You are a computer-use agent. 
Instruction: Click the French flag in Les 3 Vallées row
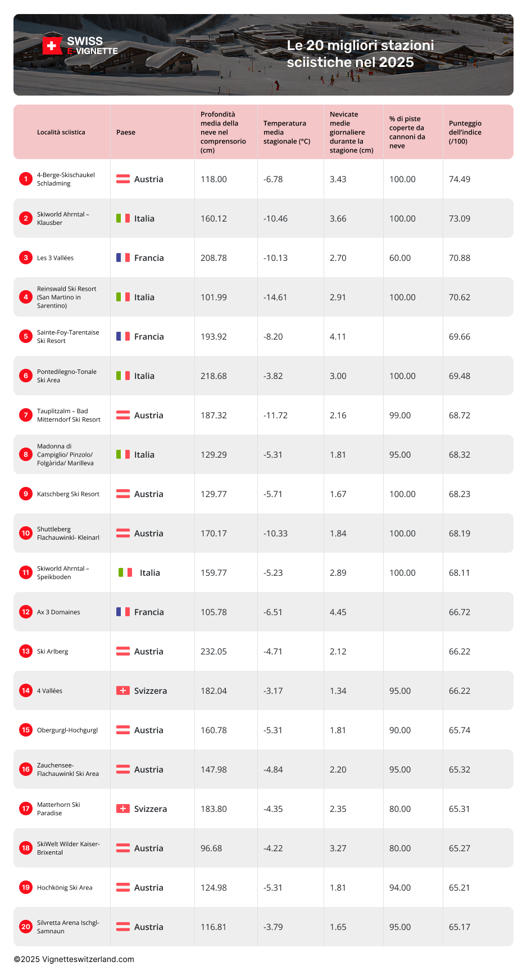click(x=123, y=258)
